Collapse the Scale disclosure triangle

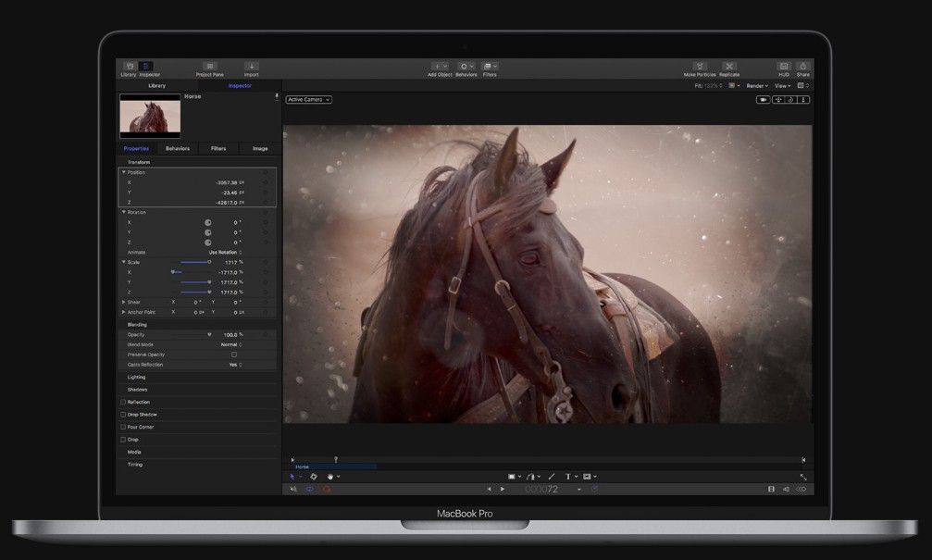pyautogui.click(x=124, y=262)
